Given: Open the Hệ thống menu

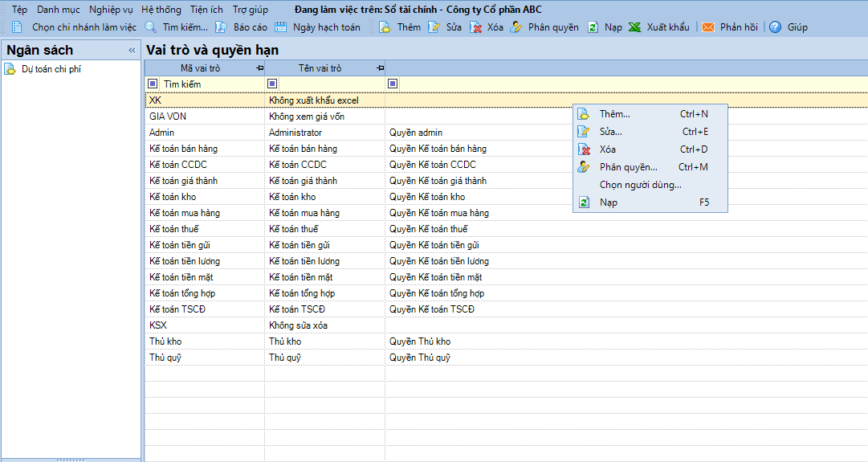Looking at the screenshot, I should [161, 10].
